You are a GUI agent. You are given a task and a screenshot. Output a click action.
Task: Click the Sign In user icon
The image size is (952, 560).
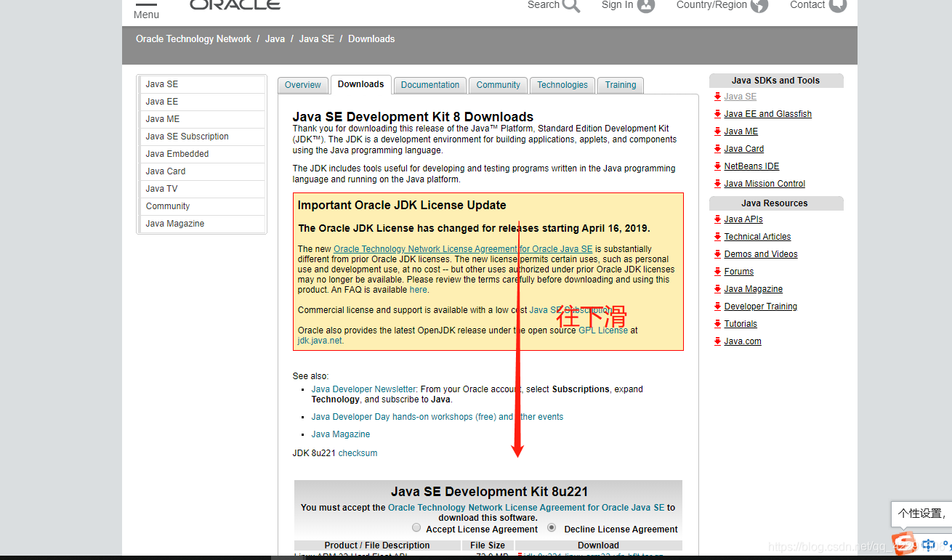(646, 6)
